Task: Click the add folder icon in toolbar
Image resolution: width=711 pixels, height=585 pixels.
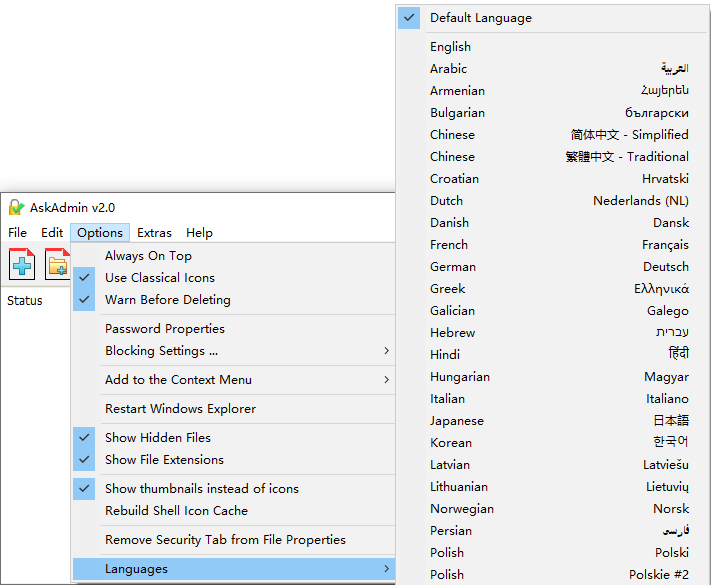Action: (57, 264)
